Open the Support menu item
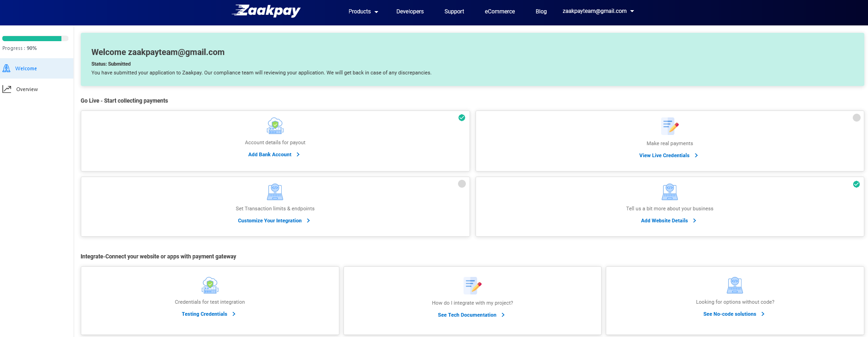868x337 pixels. pyautogui.click(x=454, y=12)
